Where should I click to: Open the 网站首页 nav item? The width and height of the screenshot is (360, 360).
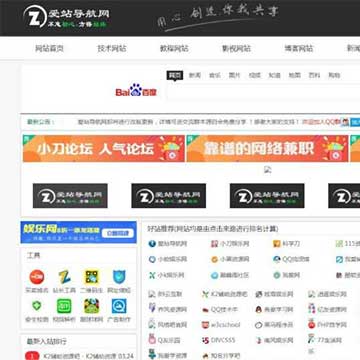[49, 48]
